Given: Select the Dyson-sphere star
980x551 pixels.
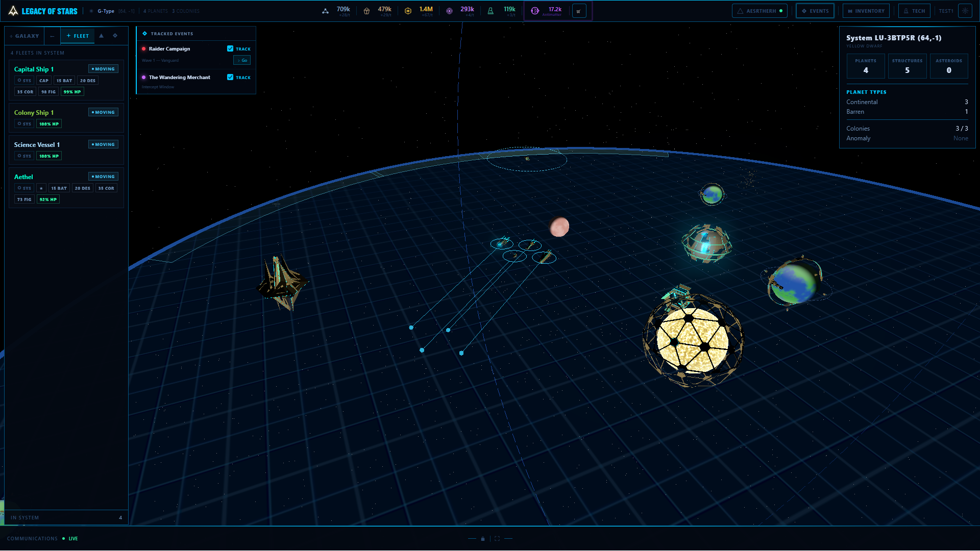Looking at the screenshot, I should pyautogui.click(x=693, y=340).
